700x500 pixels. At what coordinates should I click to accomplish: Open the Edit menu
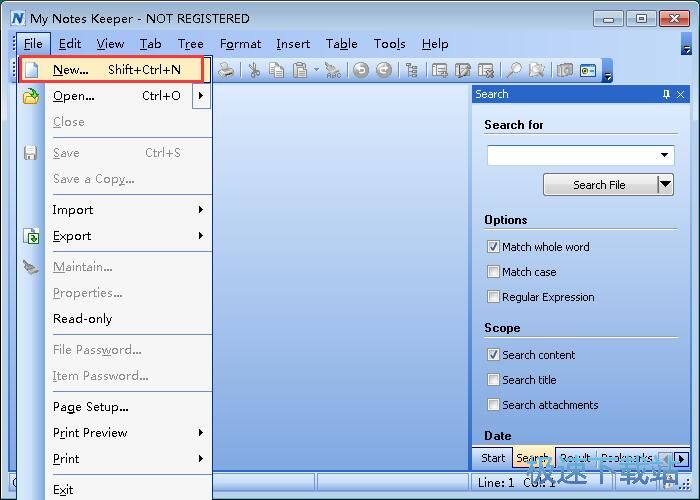coord(70,44)
